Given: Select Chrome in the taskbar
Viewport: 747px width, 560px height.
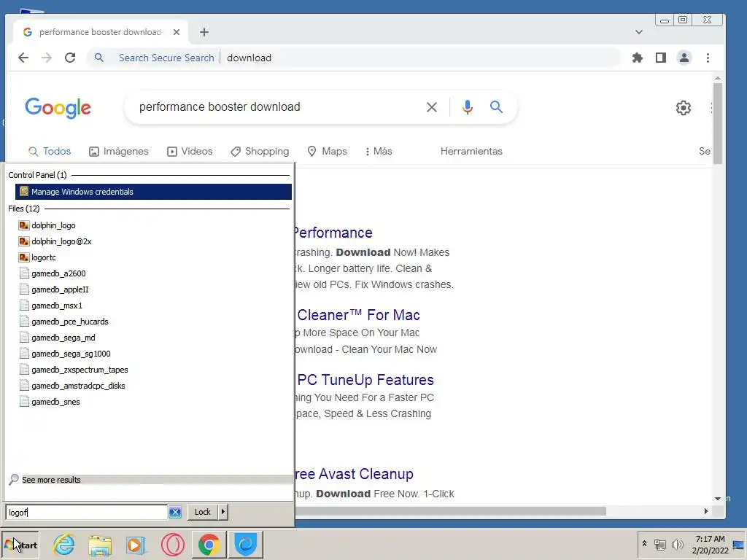Looking at the screenshot, I should click(x=209, y=545).
